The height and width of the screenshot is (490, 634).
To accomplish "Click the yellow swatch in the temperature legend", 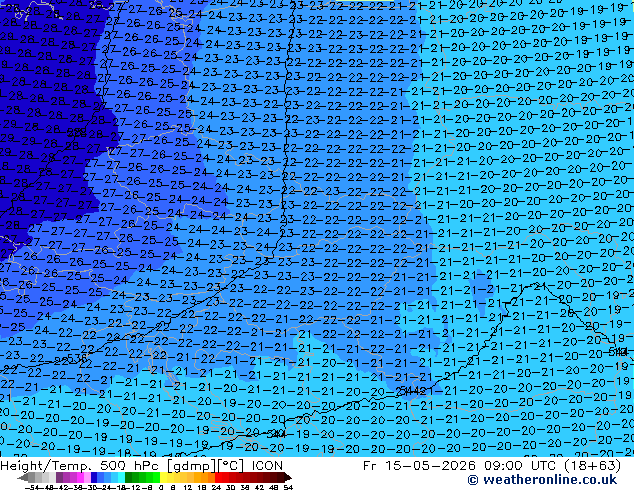I will click(164, 477).
